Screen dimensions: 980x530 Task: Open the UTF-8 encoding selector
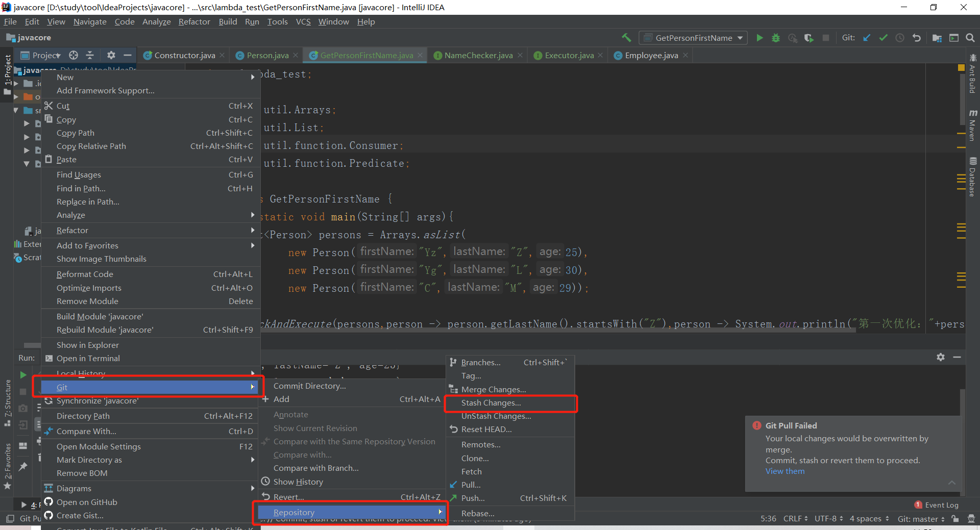tap(829, 519)
